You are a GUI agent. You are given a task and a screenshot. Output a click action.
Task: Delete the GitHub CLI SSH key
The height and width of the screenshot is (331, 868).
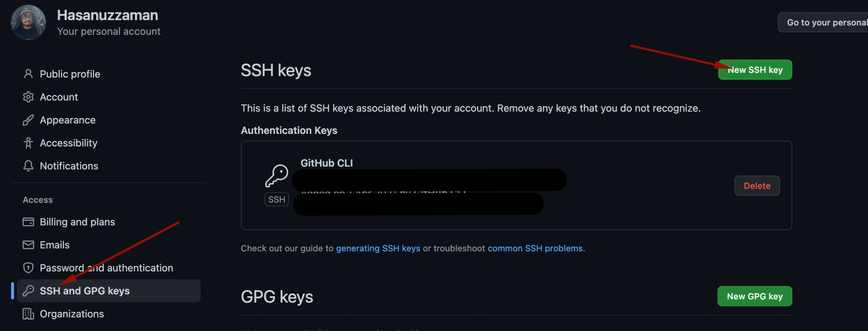click(757, 186)
